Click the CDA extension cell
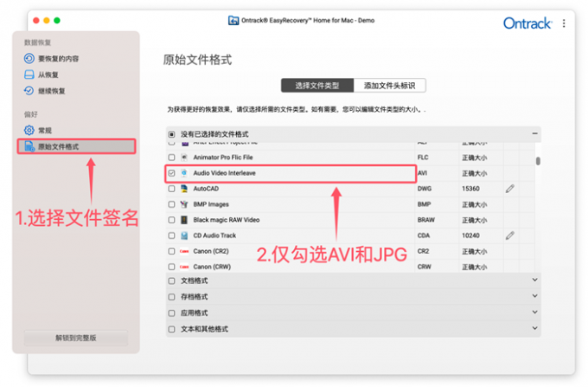This screenshot has width=588, height=387. tap(424, 235)
